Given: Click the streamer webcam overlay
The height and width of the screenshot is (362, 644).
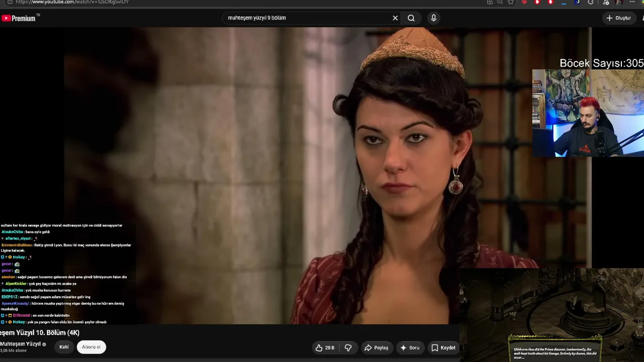Looking at the screenshot, I should click(588, 113).
